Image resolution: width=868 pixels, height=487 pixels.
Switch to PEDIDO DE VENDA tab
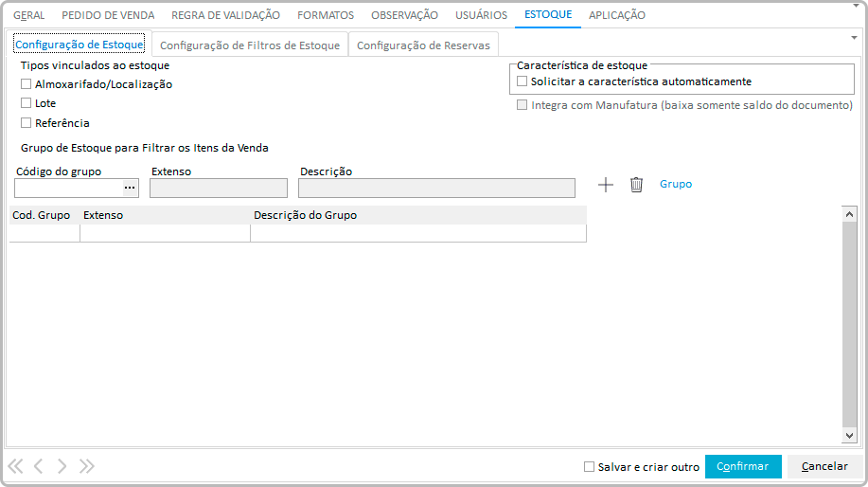(x=108, y=15)
